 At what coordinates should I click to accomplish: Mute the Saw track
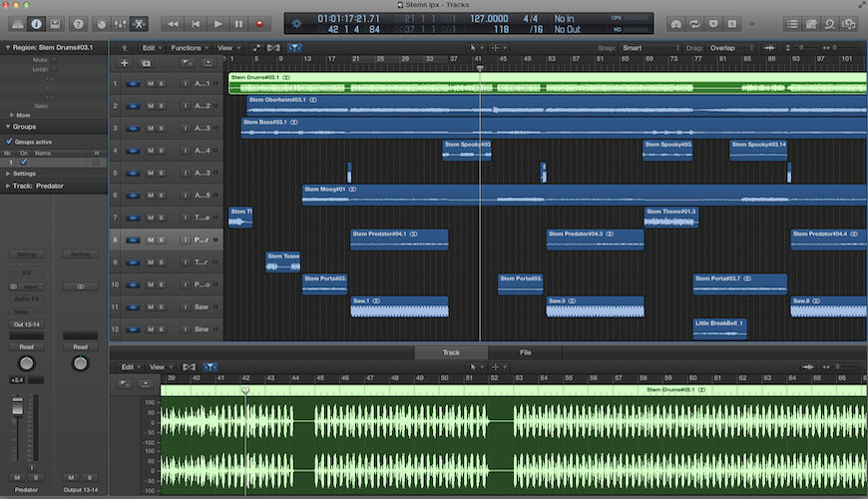[x=151, y=306]
